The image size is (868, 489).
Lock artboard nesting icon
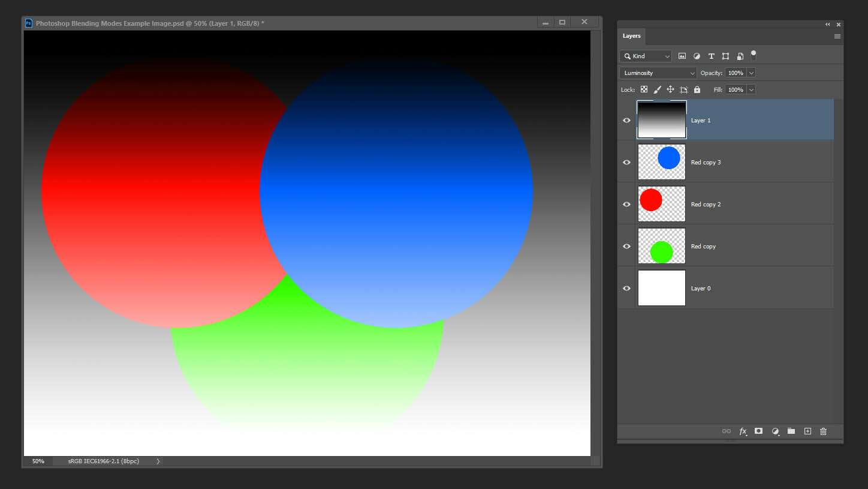tap(683, 89)
